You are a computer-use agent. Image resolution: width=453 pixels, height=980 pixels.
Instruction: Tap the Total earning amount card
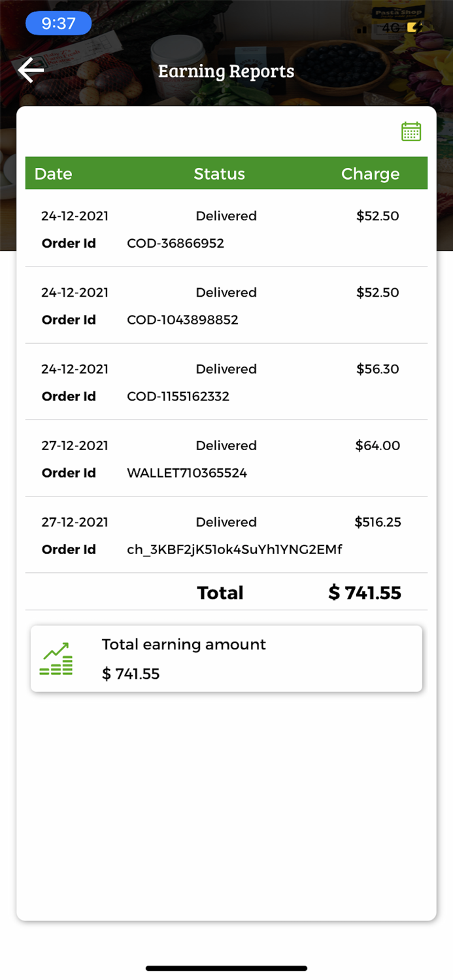point(226,659)
